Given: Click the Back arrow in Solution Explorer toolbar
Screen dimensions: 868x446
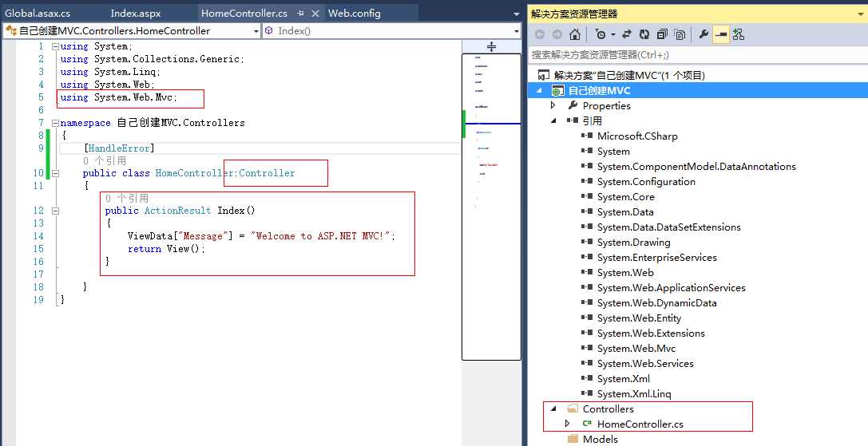Looking at the screenshot, I should coord(540,34).
